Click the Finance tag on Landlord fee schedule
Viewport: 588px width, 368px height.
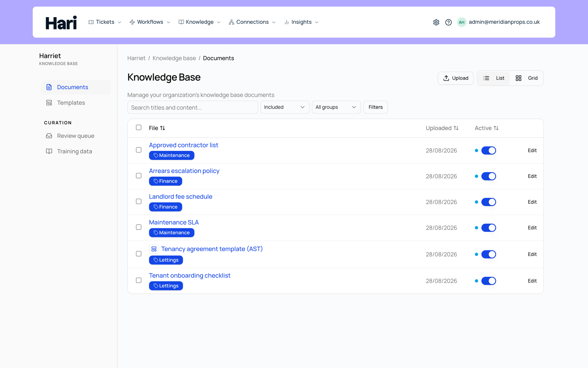pos(166,207)
